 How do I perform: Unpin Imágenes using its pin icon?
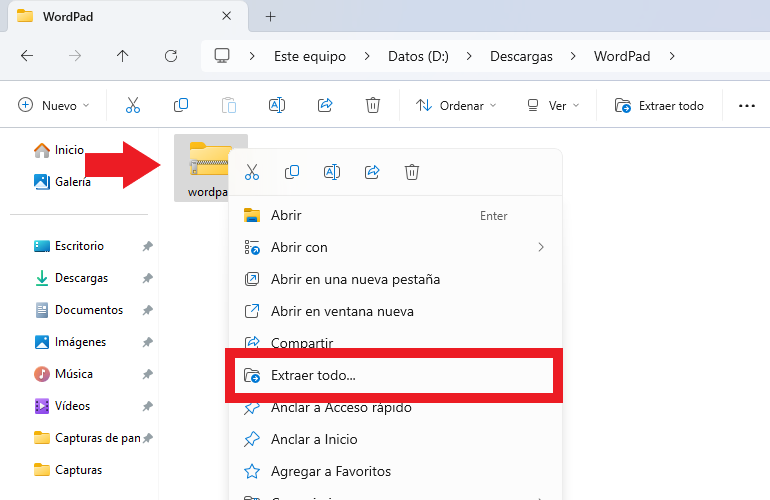pyautogui.click(x=147, y=342)
